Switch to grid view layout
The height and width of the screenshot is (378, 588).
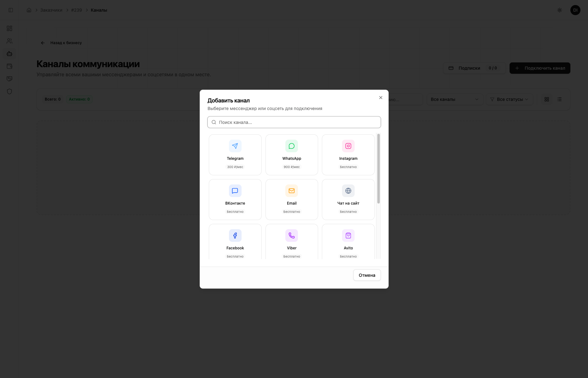click(547, 99)
